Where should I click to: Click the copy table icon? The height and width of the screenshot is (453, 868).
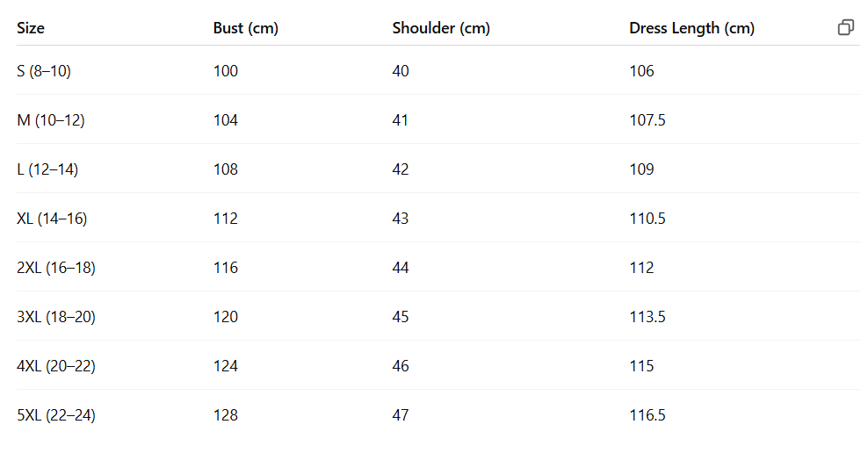[x=845, y=27]
